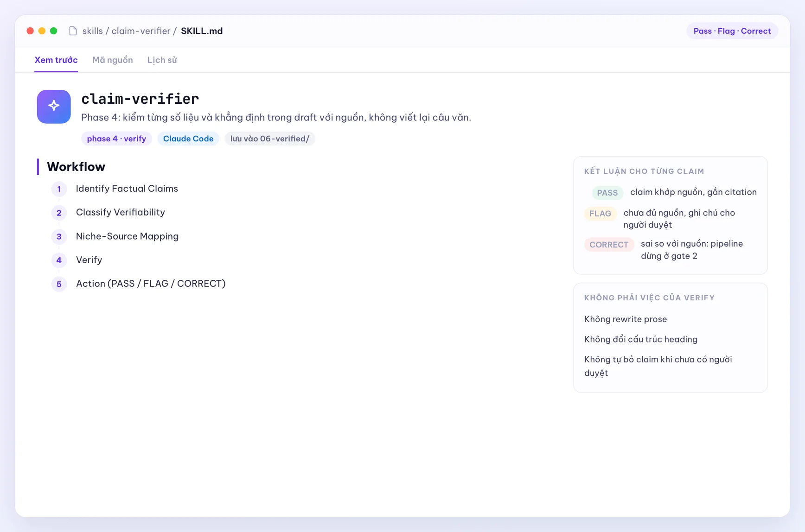Select the Classify Verifiability step
This screenshot has height=532, width=805.
121,212
